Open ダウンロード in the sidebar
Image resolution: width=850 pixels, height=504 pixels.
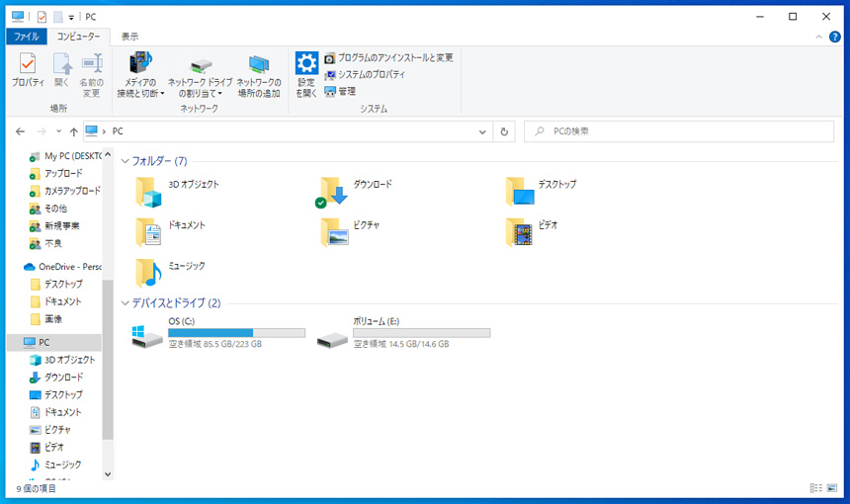[x=56, y=378]
